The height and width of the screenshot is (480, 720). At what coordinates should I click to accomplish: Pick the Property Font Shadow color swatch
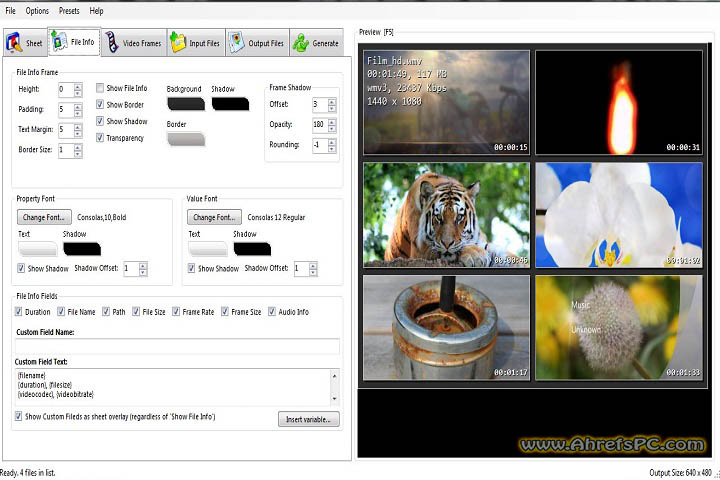tap(82, 249)
